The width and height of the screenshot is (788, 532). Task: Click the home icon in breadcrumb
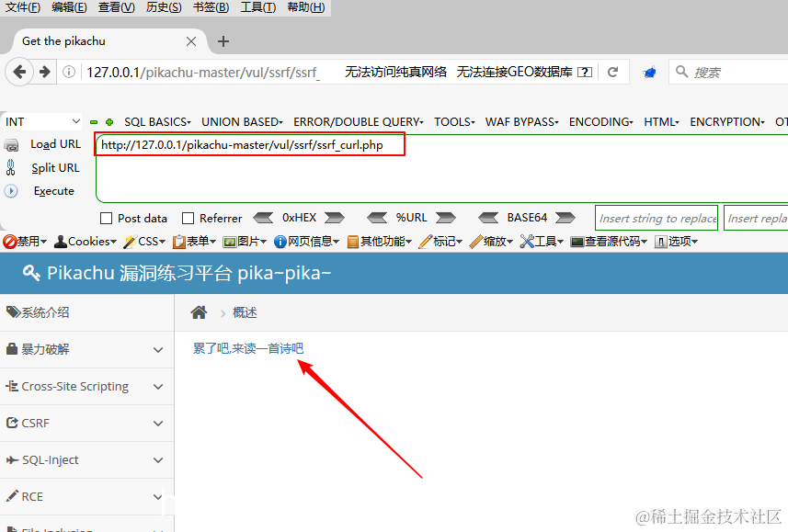click(199, 312)
